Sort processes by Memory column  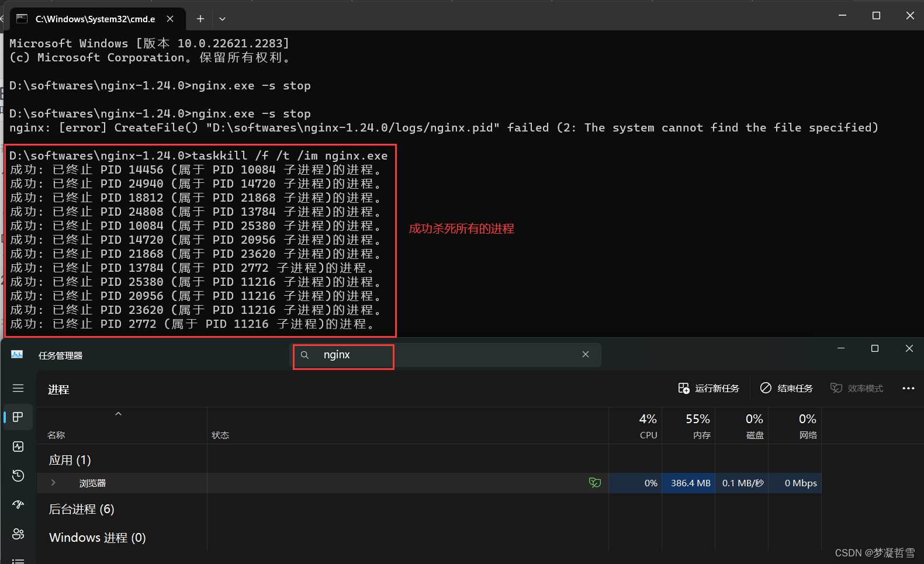tap(688, 425)
